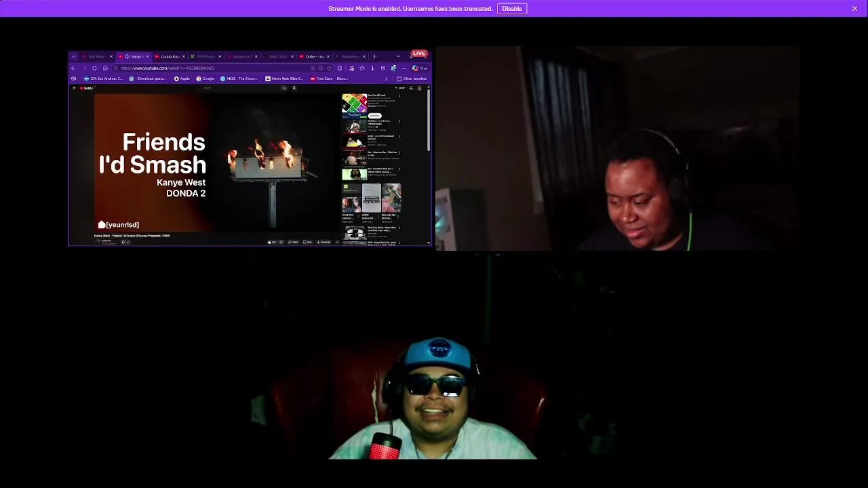Open the Copilot Chat button
Viewport: 868px width, 488px height.
[x=420, y=68]
